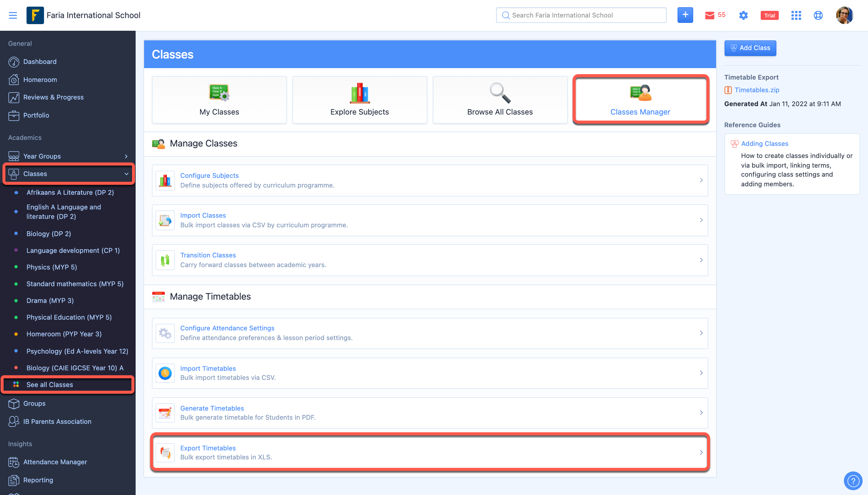Select the Classes Manager tab
868x495 pixels.
(640, 99)
